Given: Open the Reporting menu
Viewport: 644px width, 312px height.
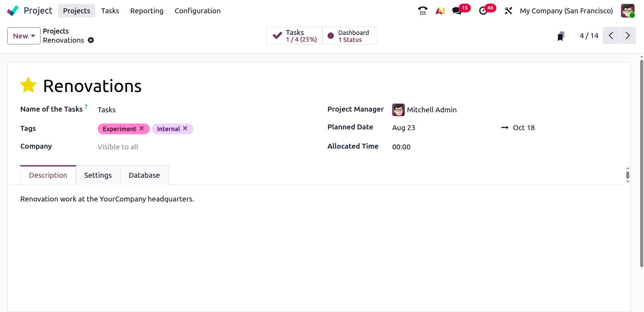Looking at the screenshot, I should [x=147, y=11].
